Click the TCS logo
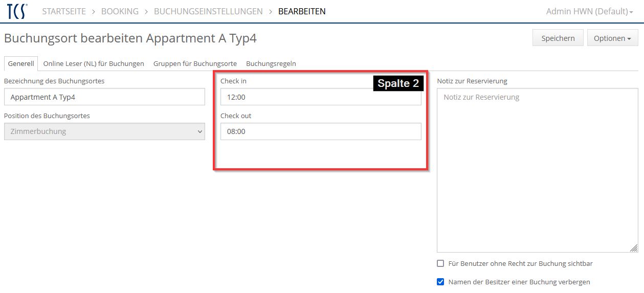 (17, 11)
